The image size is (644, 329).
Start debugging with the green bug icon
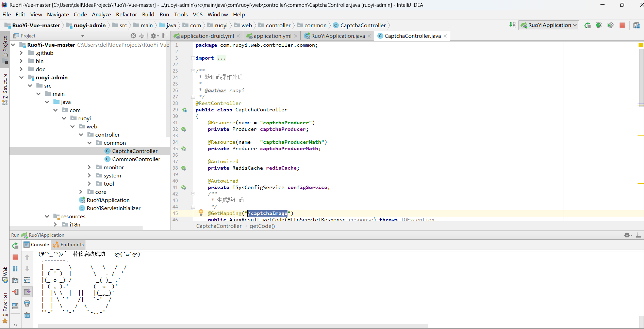click(599, 25)
